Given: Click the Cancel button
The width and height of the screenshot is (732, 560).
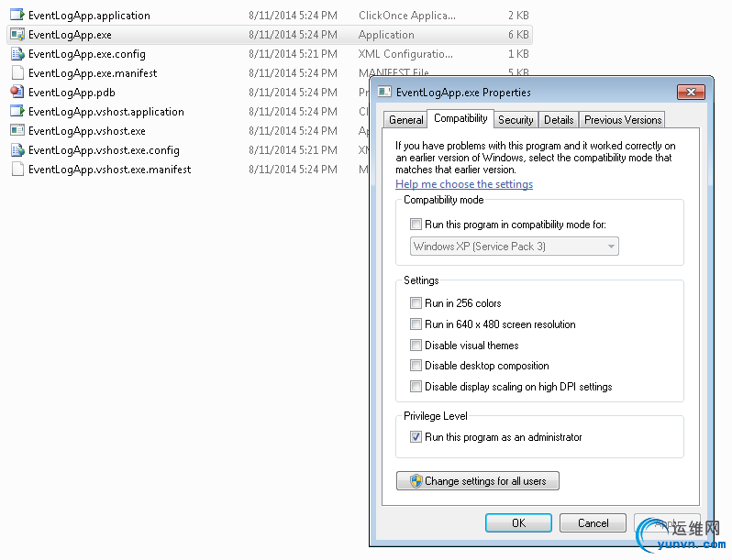Looking at the screenshot, I should click(x=593, y=522).
